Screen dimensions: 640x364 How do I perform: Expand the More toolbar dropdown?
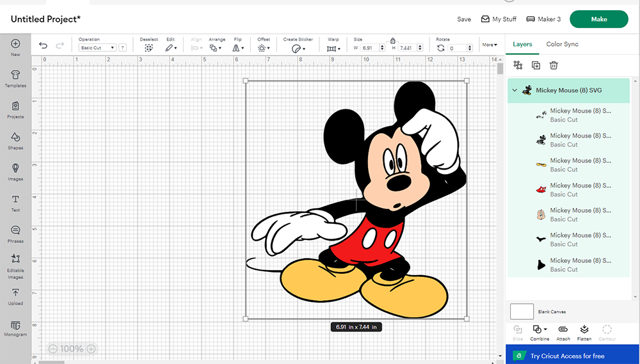click(x=490, y=45)
